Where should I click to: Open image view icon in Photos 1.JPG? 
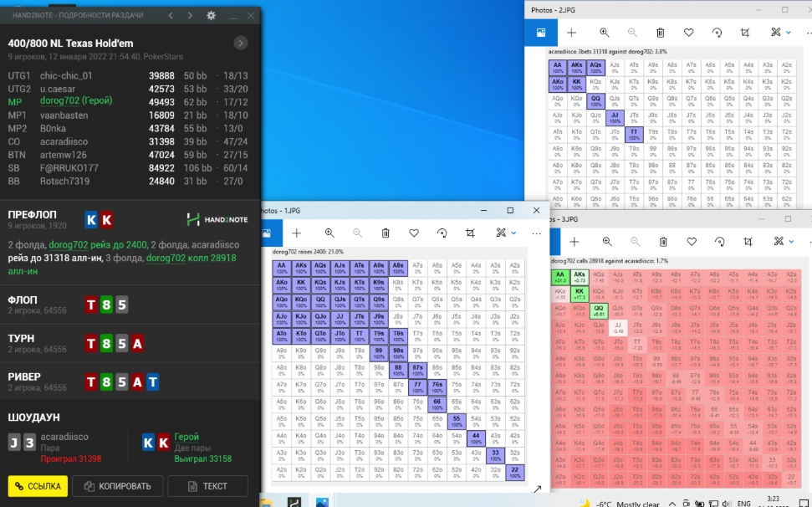click(x=266, y=233)
